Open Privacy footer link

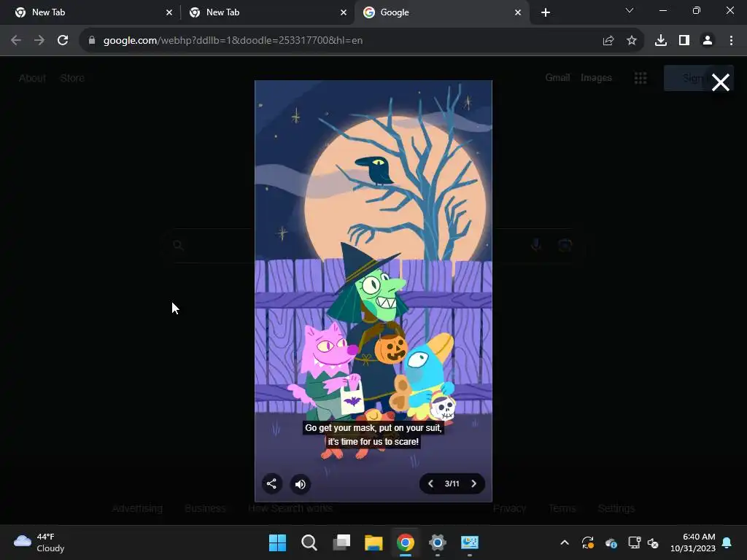509,508
